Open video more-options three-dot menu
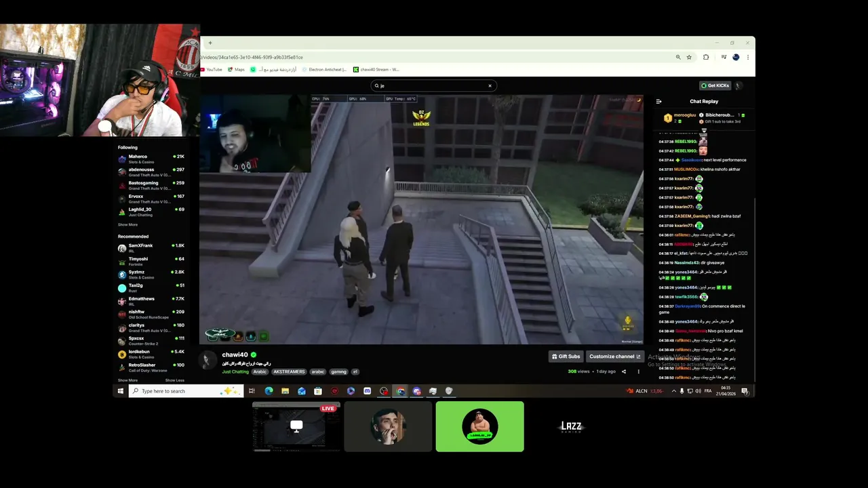Screen dimensions: 868x488 [x=638, y=371]
